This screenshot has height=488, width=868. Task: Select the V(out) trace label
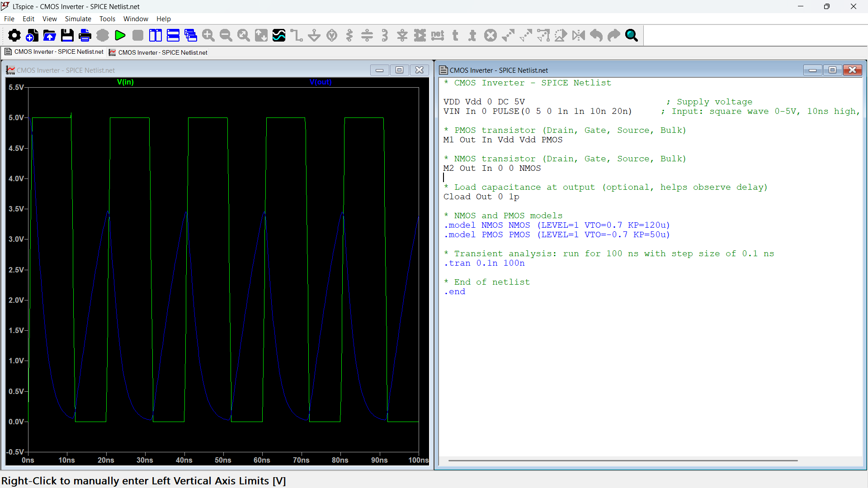click(x=321, y=82)
